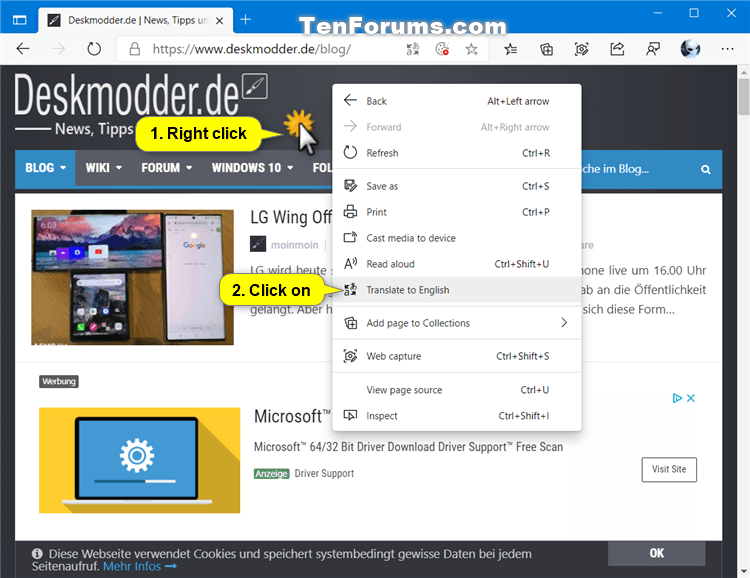Open the Settings and more ellipsis menu

[x=728, y=49]
